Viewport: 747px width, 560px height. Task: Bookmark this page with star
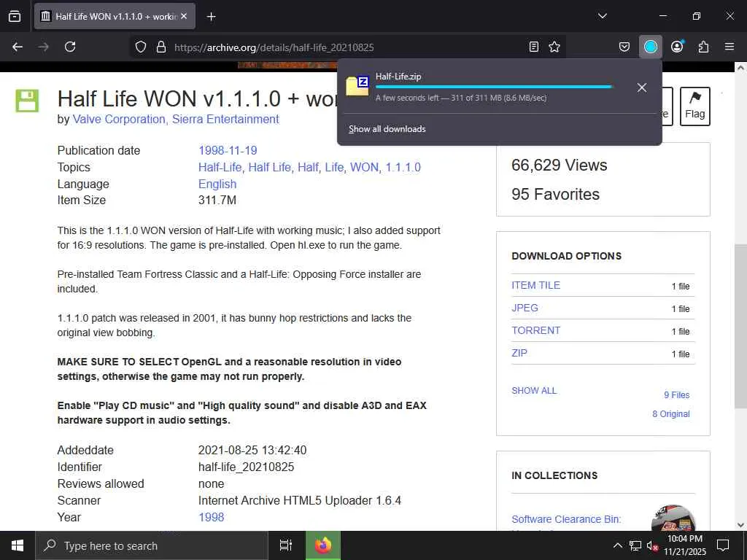click(x=554, y=47)
